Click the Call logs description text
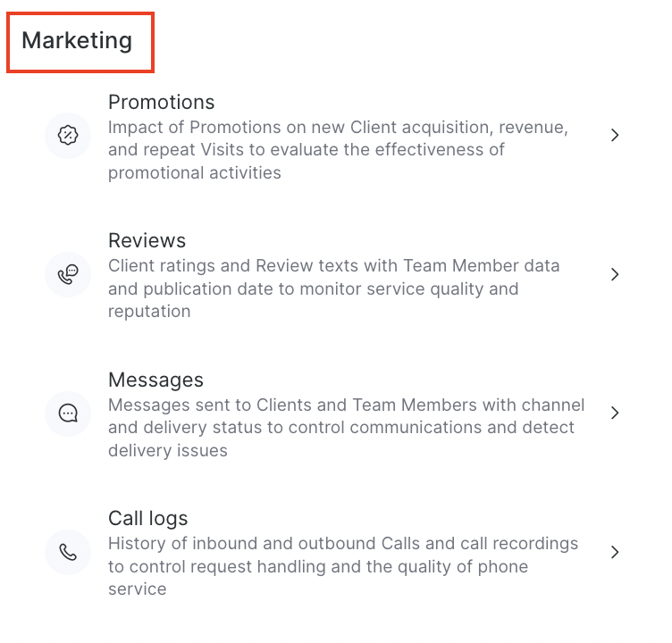The height and width of the screenshot is (643, 672). click(x=342, y=566)
